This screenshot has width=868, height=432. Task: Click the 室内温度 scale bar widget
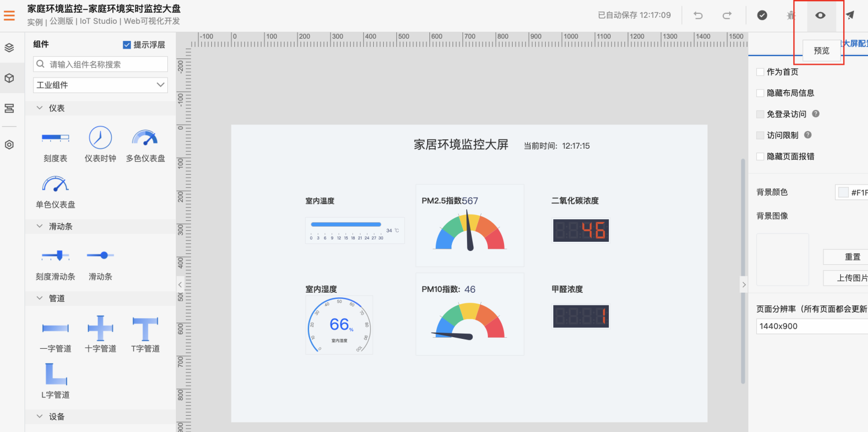[x=355, y=230]
